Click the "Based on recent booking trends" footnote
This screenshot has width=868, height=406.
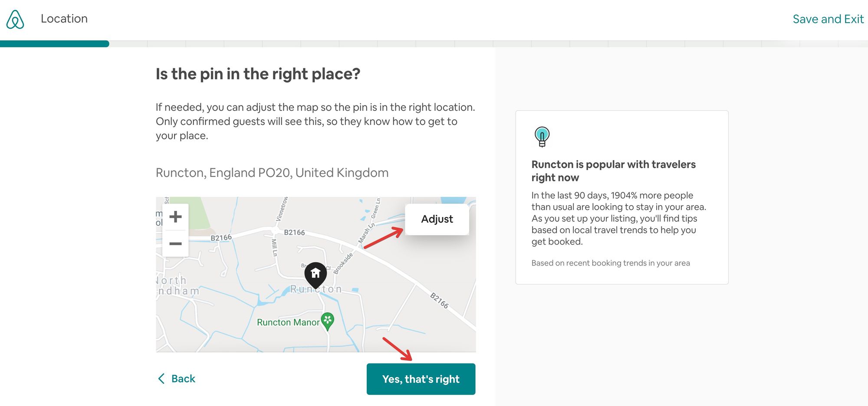pyautogui.click(x=610, y=263)
